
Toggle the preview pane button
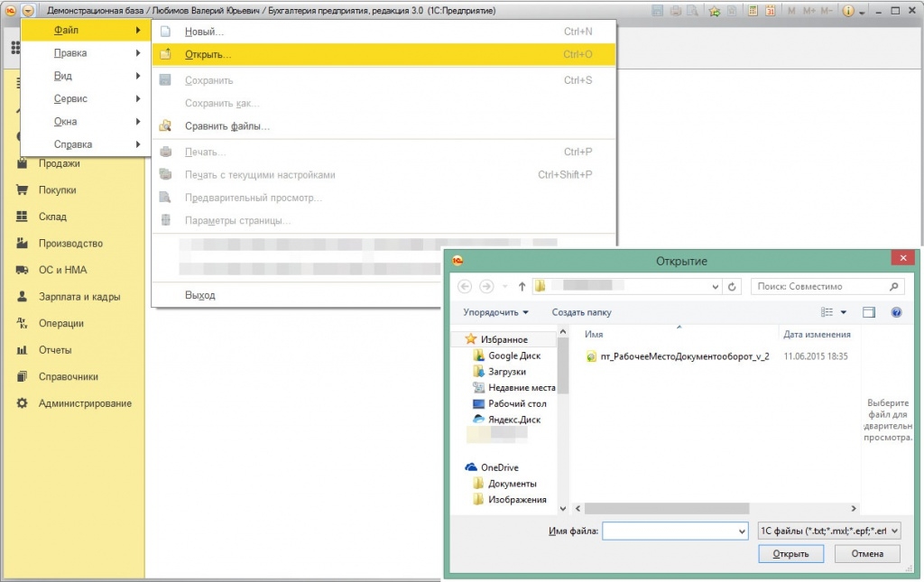(869, 312)
